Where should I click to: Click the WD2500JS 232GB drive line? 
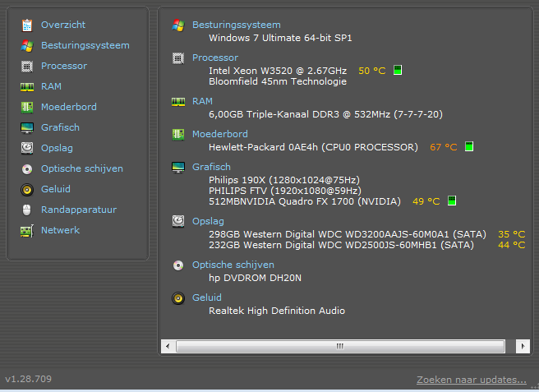coord(341,245)
